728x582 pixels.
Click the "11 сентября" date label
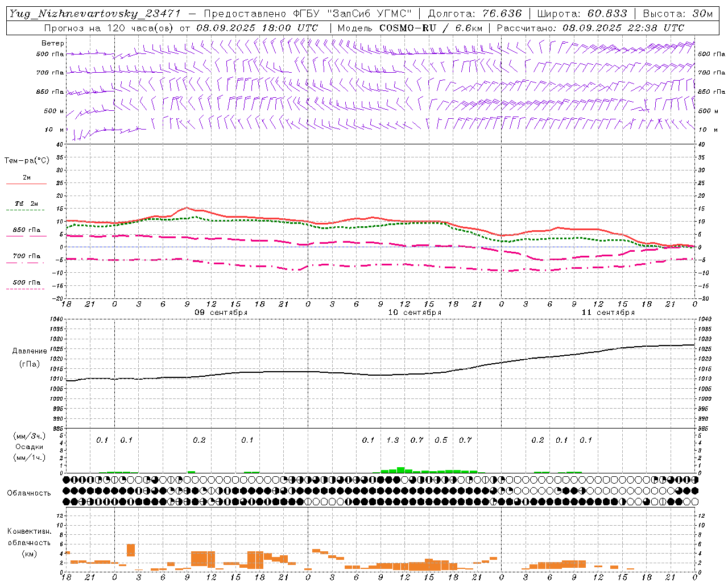pyautogui.click(x=608, y=313)
